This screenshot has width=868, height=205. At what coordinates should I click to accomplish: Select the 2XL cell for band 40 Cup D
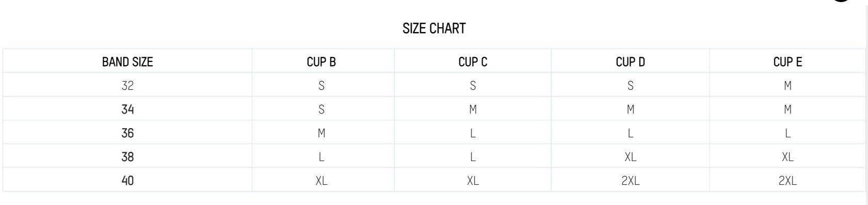[631, 180]
